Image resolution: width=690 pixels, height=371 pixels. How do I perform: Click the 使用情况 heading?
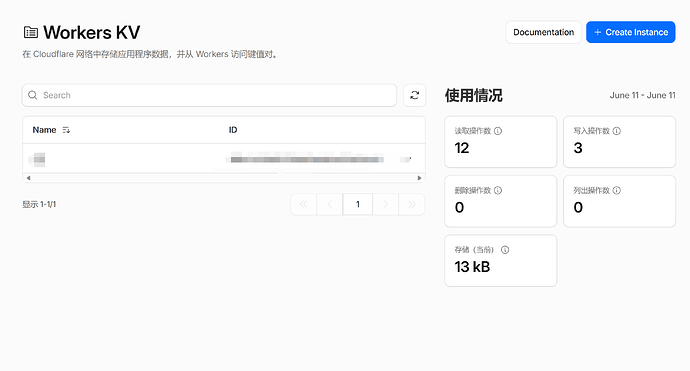[473, 95]
